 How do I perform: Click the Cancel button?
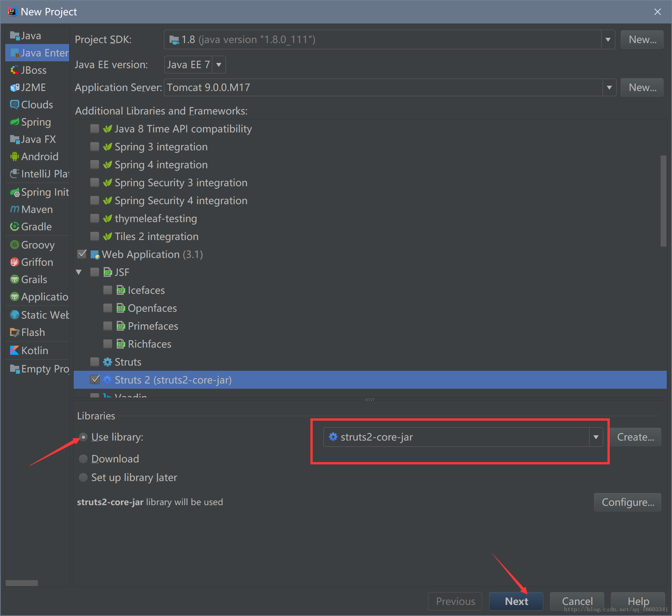577,601
